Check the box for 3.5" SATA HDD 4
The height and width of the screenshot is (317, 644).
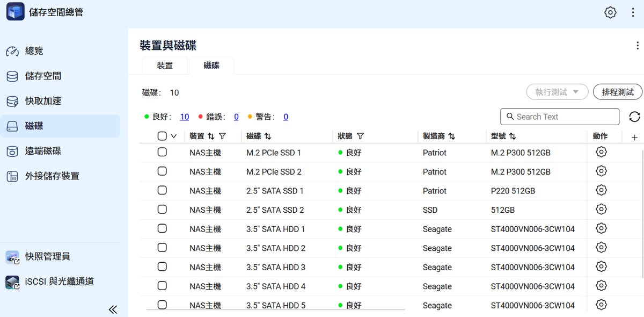coord(162,286)
